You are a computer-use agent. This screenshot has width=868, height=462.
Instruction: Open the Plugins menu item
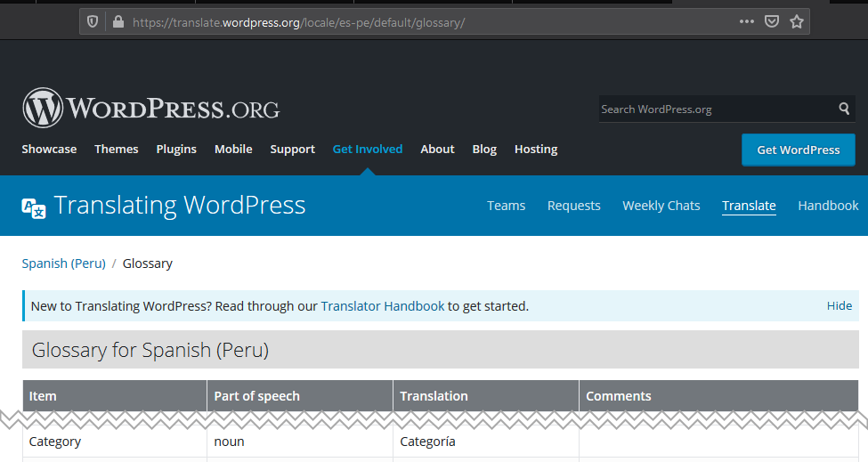point(176,150)
